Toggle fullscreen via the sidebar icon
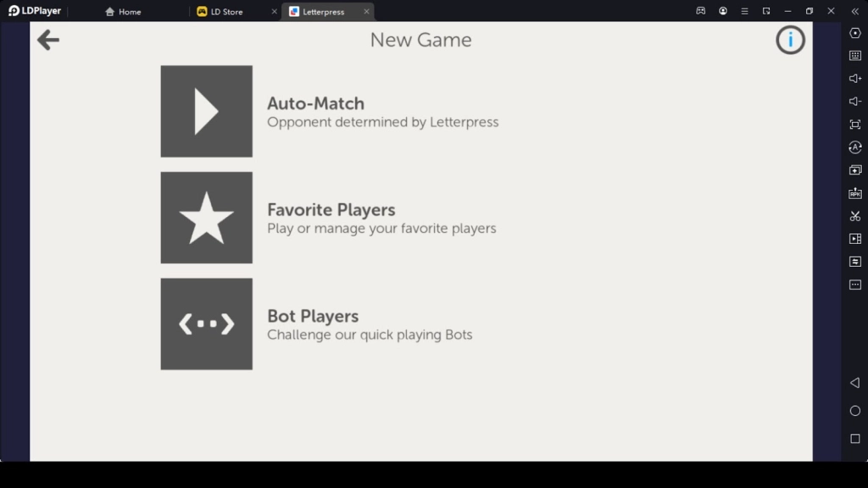This screenshot has width=868, height=488. [854, 125]
